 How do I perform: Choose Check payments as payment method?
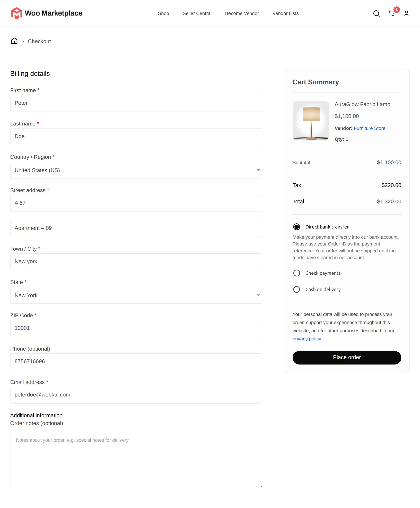(297, 273)
